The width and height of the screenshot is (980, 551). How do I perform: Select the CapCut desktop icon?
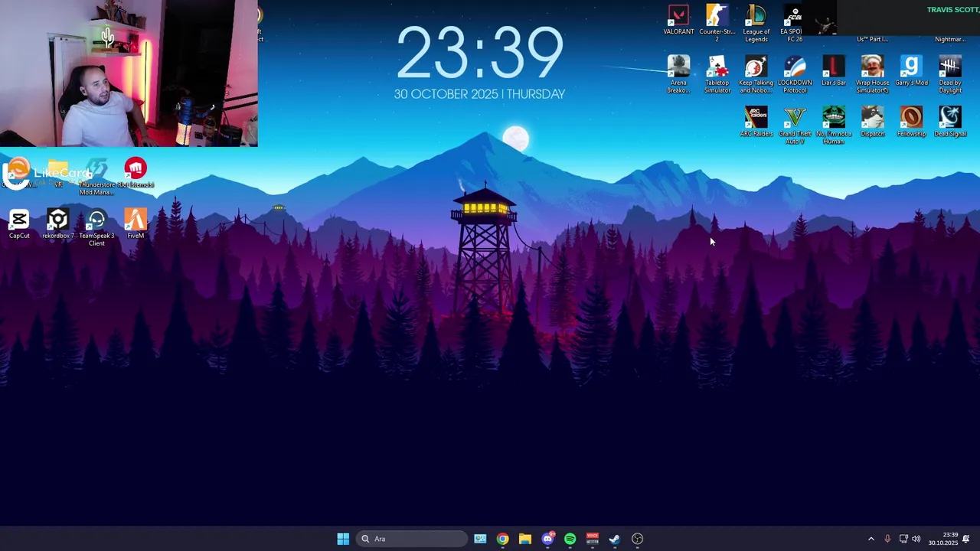pos(19,224)
